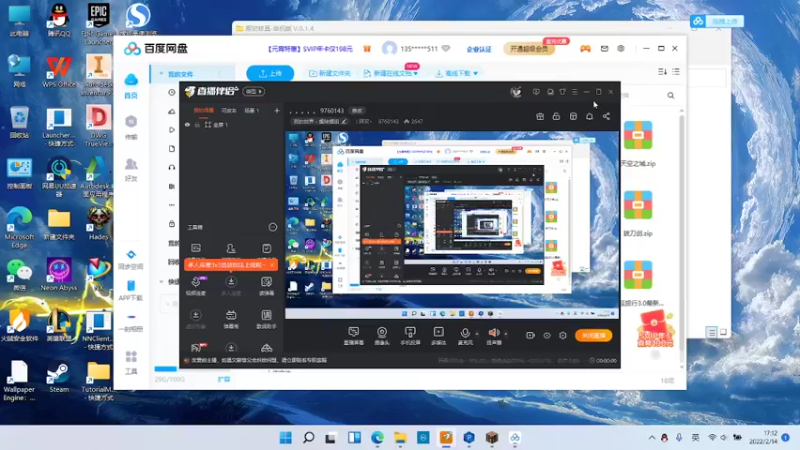The image size is (800, 450).
Task: Collapse the 工具箱 toolbox circle button
Action: click(272, 227)
